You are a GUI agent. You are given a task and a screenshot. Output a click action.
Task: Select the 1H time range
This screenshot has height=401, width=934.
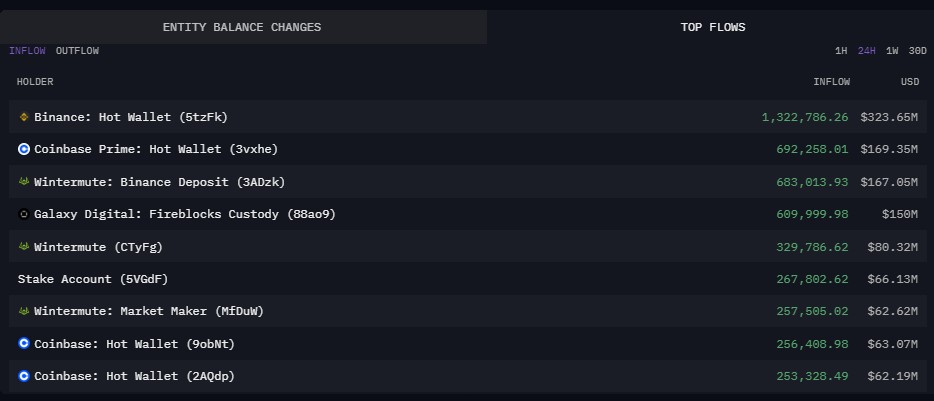(x=841, y=51)
